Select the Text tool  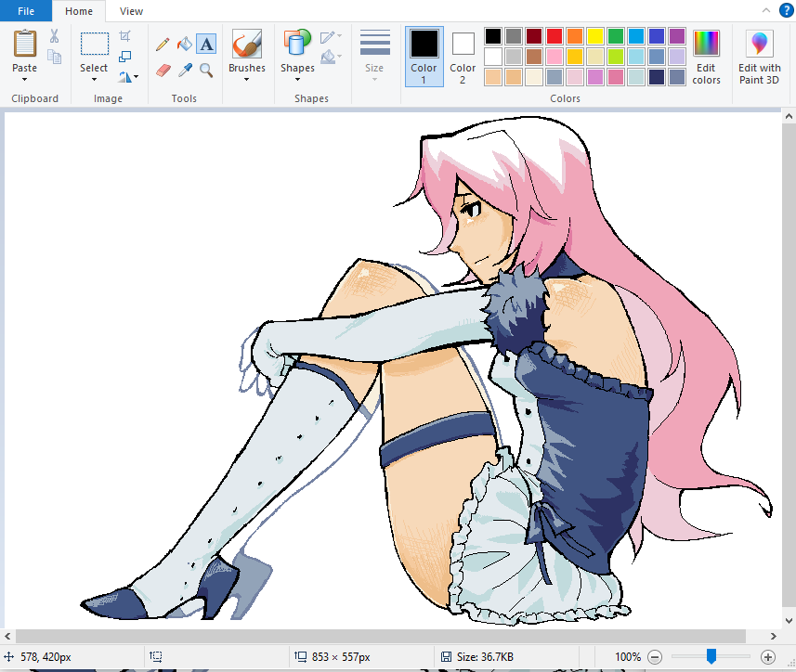[206, 44]
